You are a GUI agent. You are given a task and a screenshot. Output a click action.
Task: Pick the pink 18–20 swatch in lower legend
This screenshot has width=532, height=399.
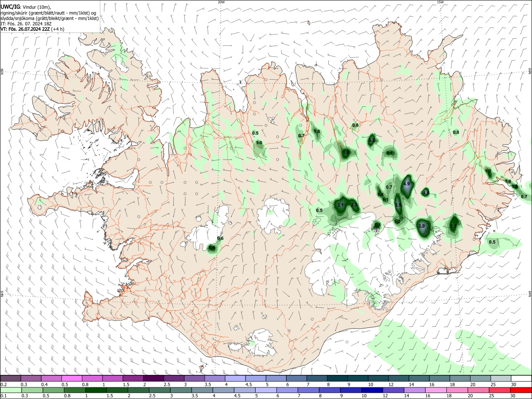click(x=456, y=390)
